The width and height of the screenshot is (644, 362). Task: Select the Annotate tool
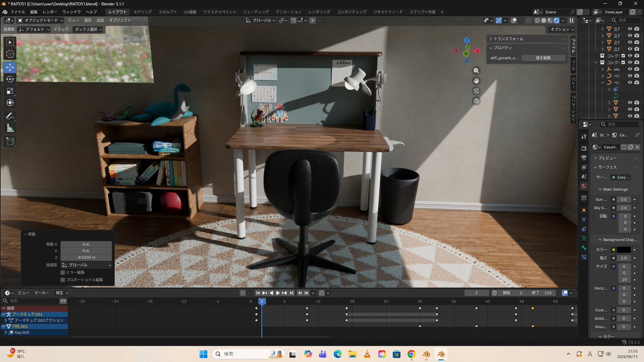coord(10,116)
